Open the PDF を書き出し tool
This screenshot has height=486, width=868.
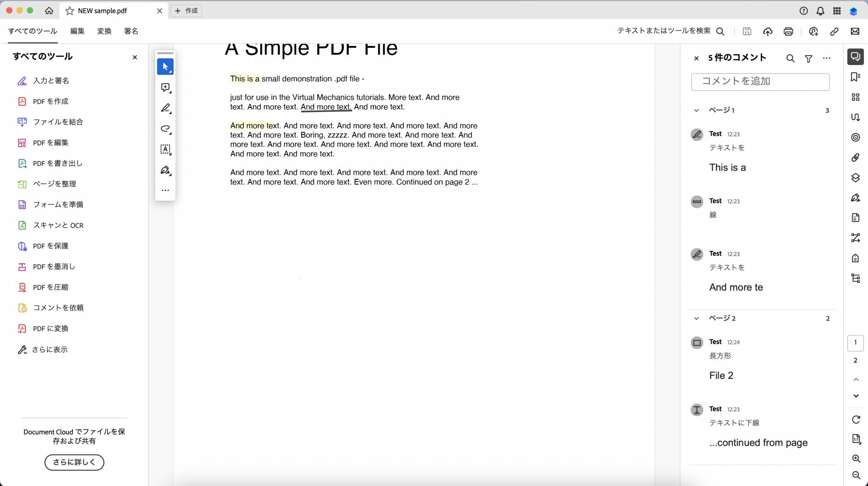coord(50,164)
